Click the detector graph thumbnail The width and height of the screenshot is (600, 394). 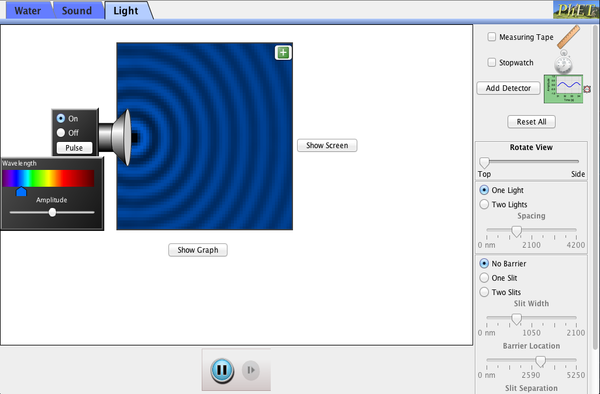pyautogui.click(x=563, y=89)
